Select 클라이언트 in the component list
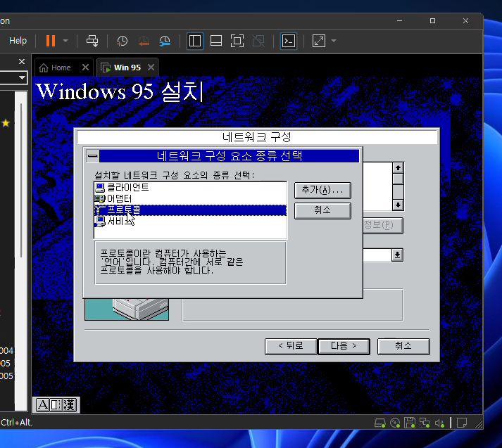This screenshot has width=502, height=448. (x=191, y=187)
